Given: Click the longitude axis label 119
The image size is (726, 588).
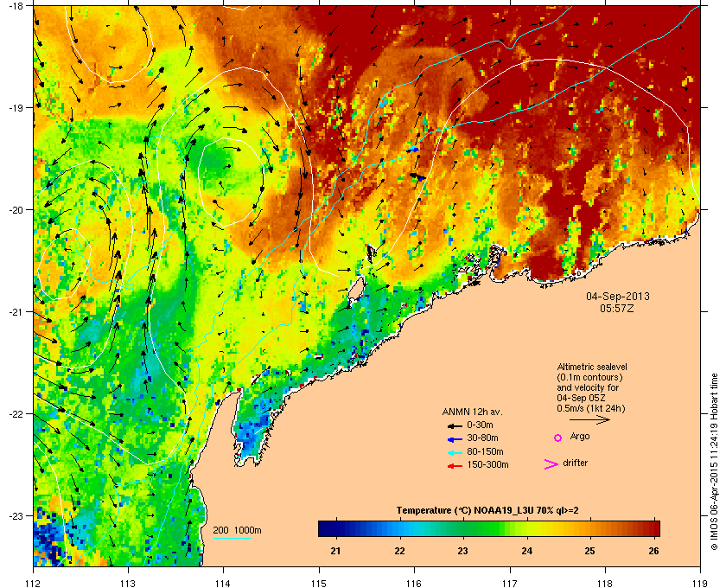Looking at the screenshot, I should click(x=700, y=583).
